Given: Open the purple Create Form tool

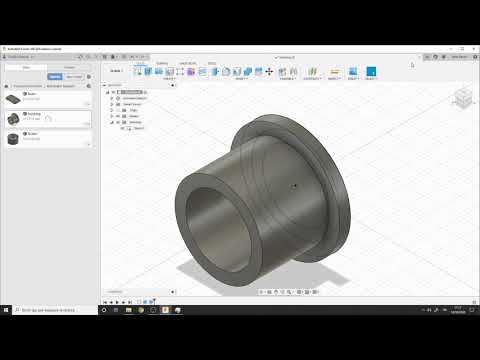Looking at the screenshot, I should (x=191, y=71).
